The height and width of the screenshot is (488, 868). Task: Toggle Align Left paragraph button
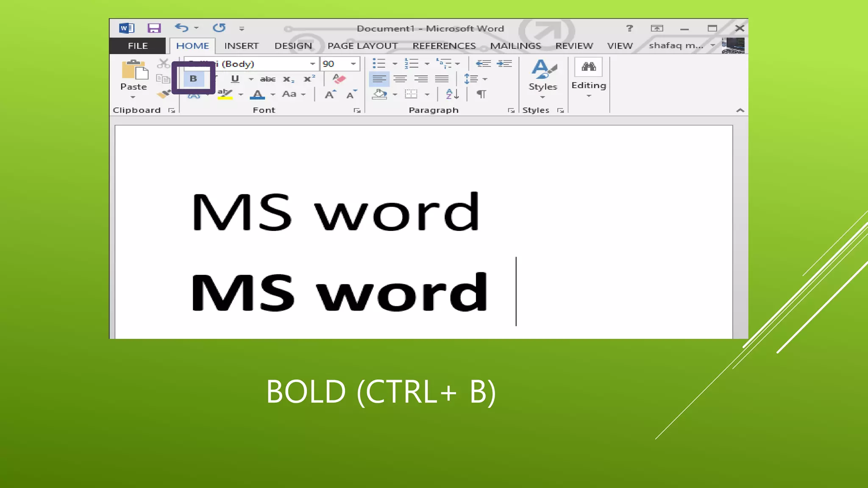click(379, 79)
